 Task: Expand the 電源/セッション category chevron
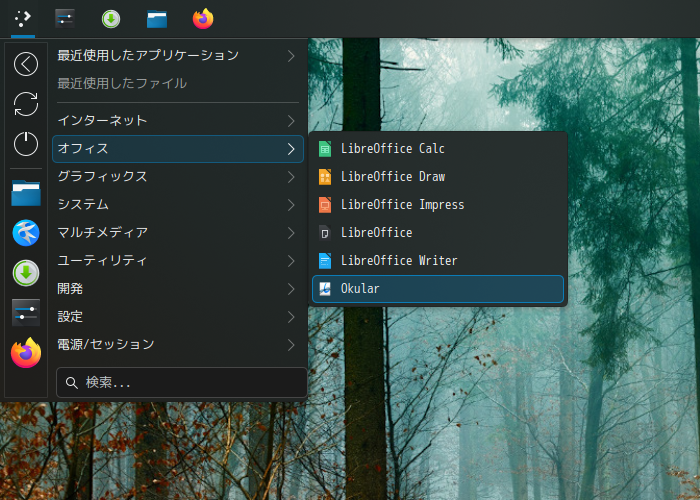(x=291, y=345)
